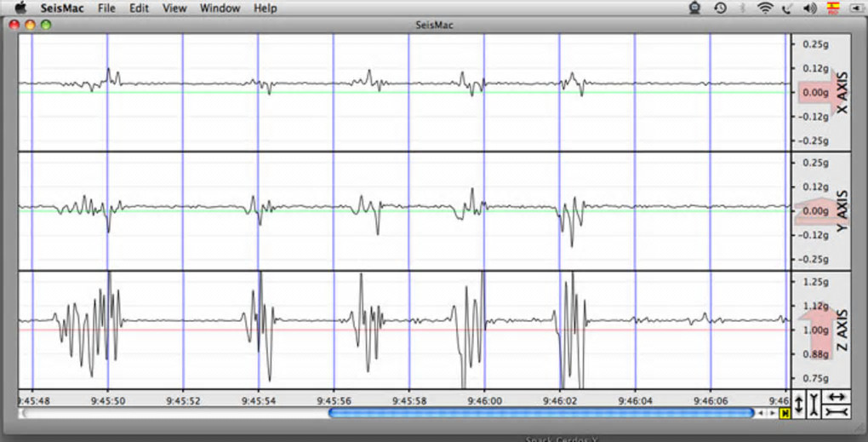Open the Edit menu
Screen dimensions: 868x442
tap(139, 9)
